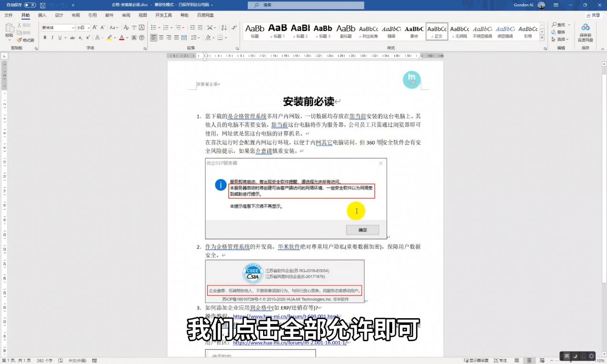The width and height of the screenshot is (607, 364).
Task: Click the Replace button in editing group
Action: (557, 32)
